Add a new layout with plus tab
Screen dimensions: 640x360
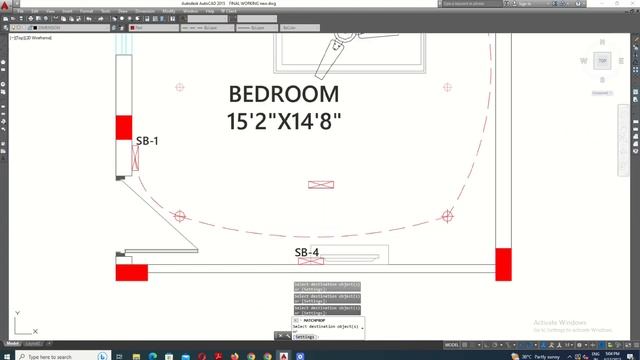click(49, 344)
